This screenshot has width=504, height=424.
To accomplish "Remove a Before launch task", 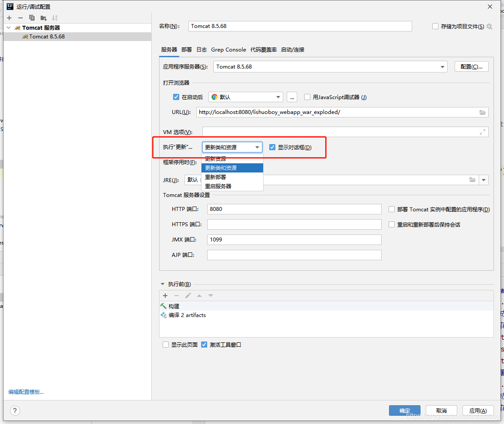I will click(177, 296).
